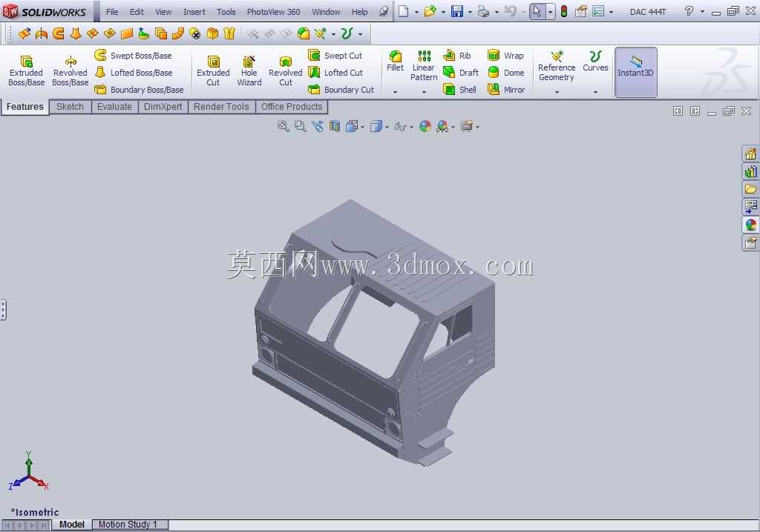Click Zoom to Area icon

click(301, 126)
